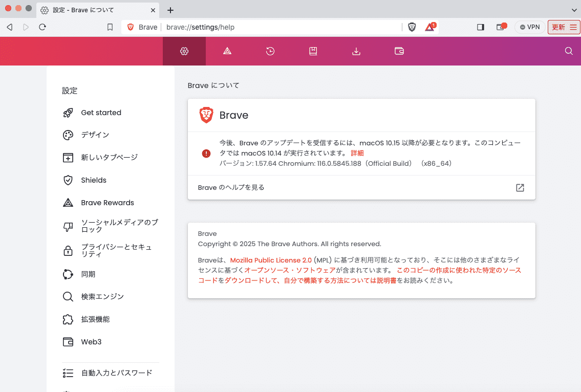This screenshot has height=392, width=581.
Task: Click the shield check icon beside Shields
Action: [68, 180]
